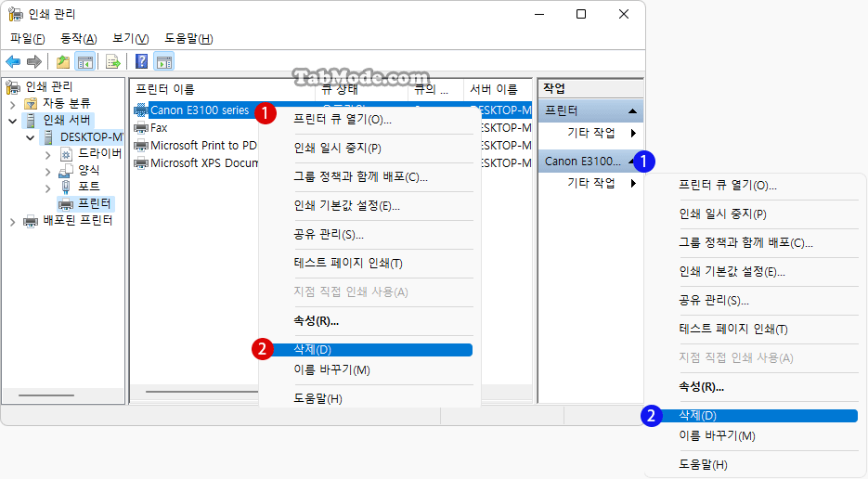The image size is (868, 479).
Task: Open 기타 작업 submenu under 프린터 section
Action: [x=590, y=133]
